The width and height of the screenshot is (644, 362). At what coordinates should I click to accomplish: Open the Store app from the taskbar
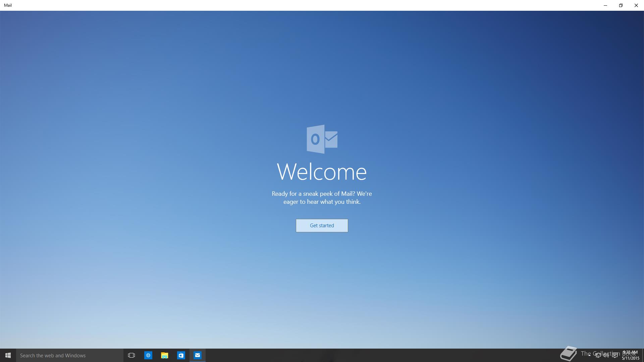click(181, 355)
